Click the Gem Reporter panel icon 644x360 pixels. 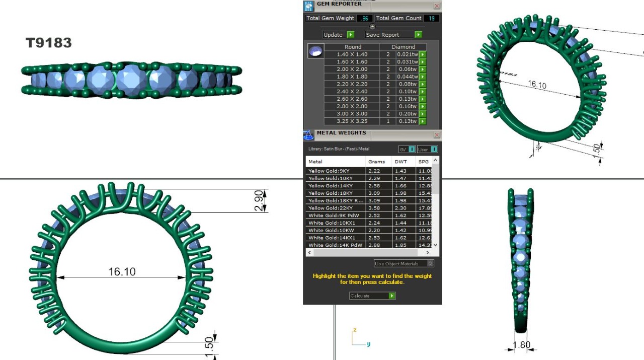(x=308, y=6)
